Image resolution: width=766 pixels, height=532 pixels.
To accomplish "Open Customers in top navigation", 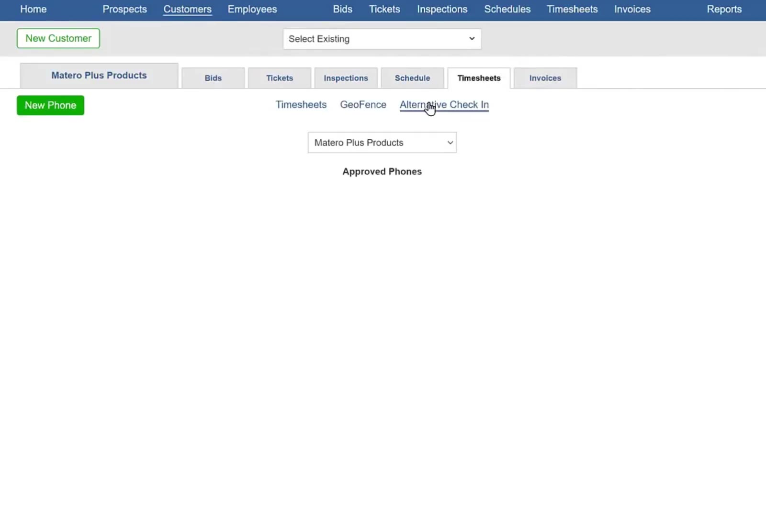I will (187, 9).
